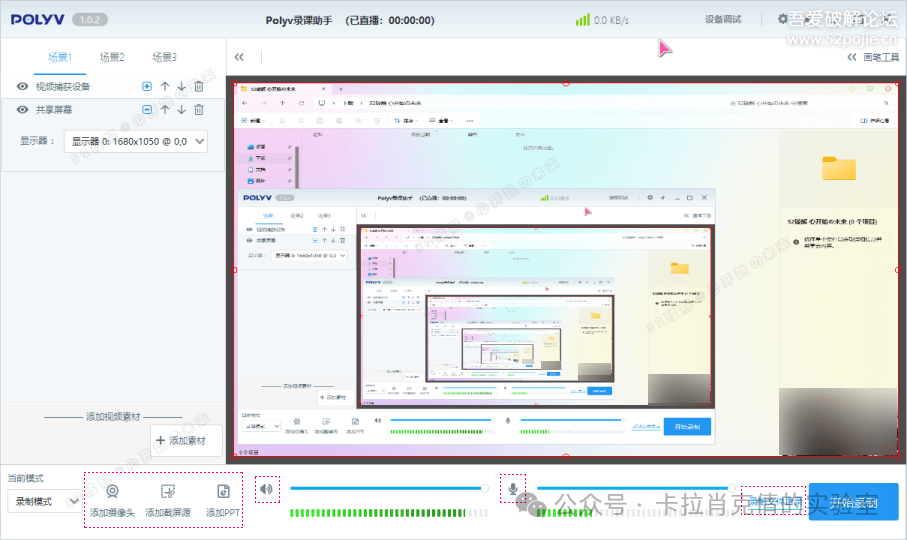Mute the microphone icon
Image resolution: width=907 pixels, height=540 pixels.
click(x=513, y=489)
